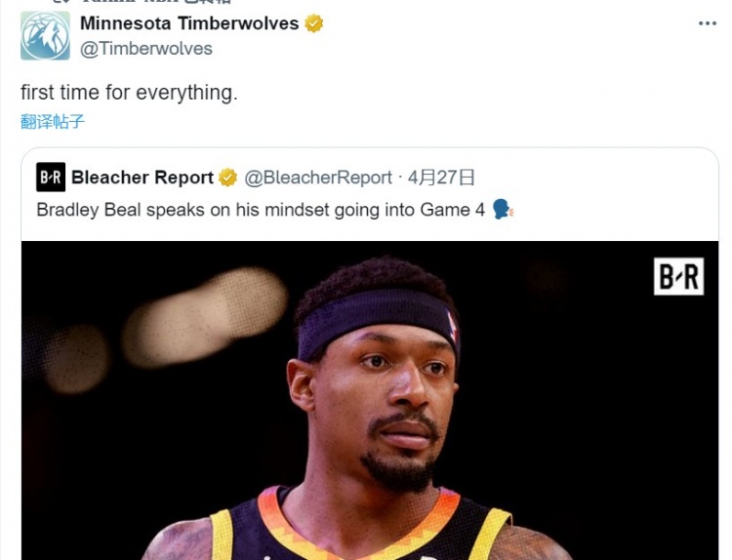Open the @BleacherReport handle
The image size is (732, 560).
(318, 178)
